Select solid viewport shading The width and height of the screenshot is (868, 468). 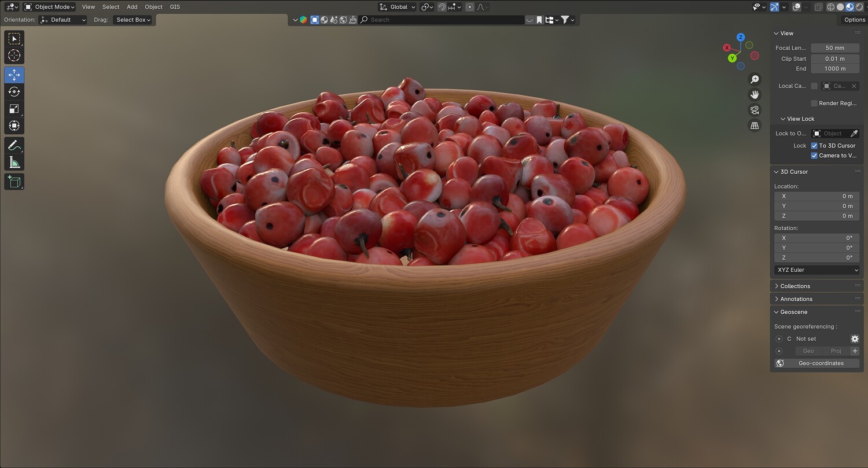pos(840,7)
